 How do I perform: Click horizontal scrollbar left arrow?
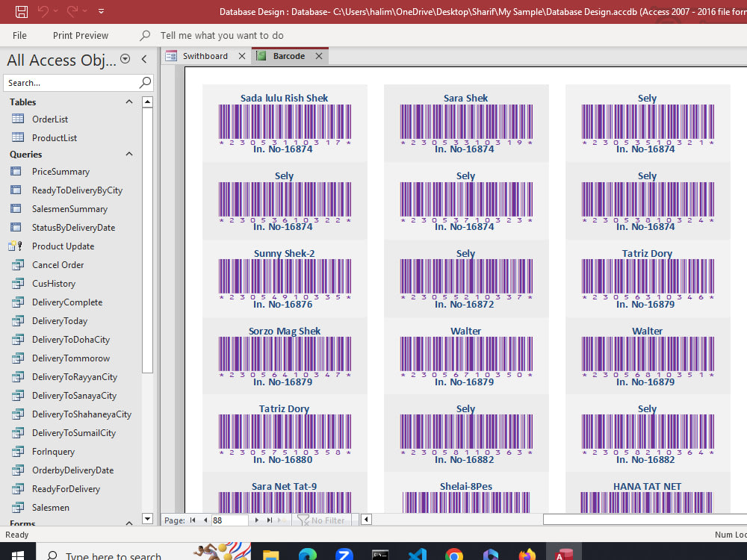(x=366, y=519)
